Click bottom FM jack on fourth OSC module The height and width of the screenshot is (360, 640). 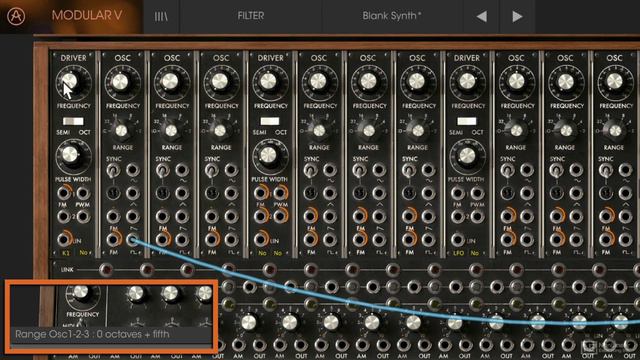tap(310, 239)
